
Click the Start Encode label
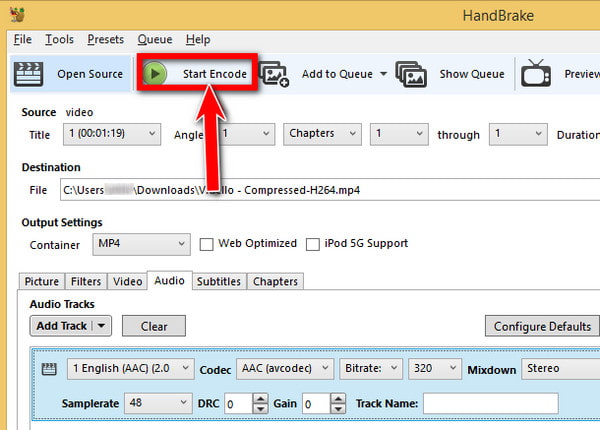click(x=215, y=74)
